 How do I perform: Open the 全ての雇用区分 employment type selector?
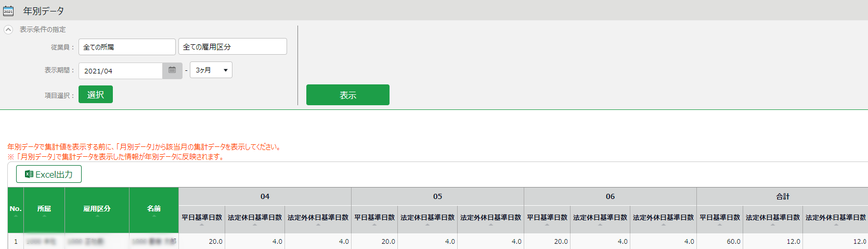(232, 46)
